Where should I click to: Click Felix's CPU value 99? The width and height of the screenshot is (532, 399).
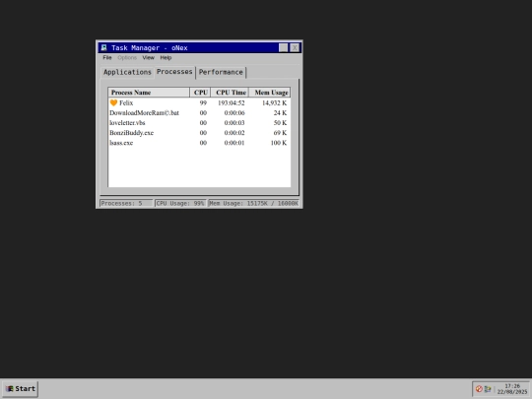point(203,102)
